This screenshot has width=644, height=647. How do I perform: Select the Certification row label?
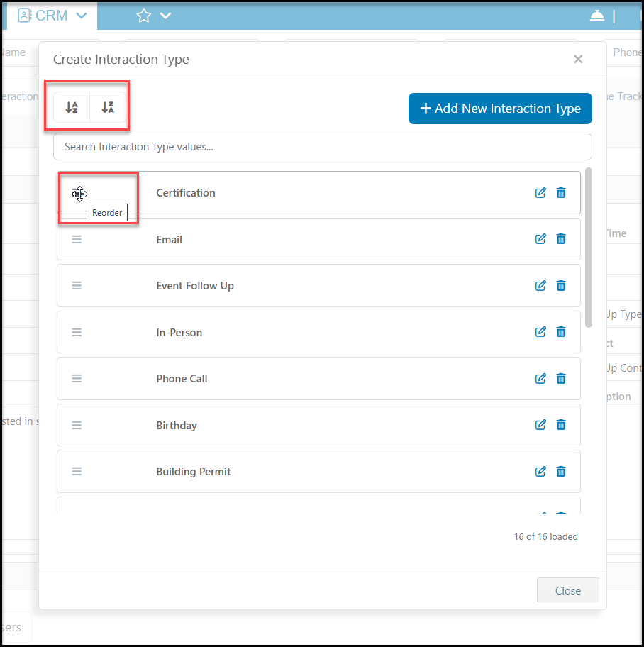point(186,193)
